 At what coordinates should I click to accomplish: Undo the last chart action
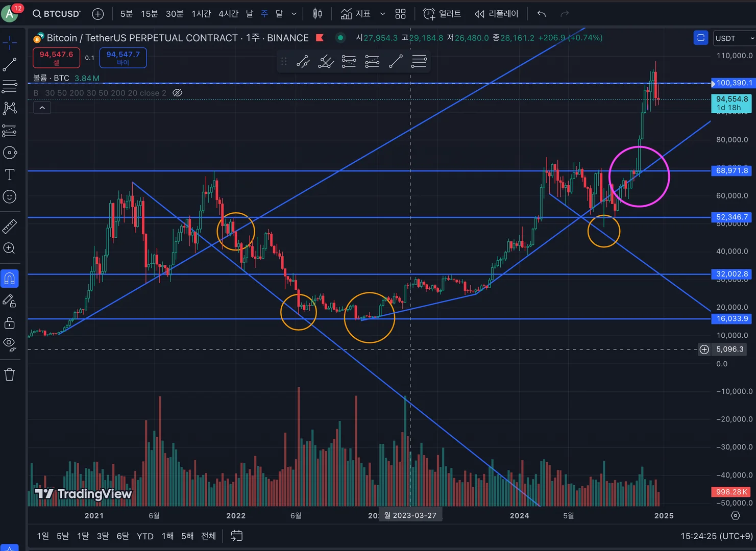point(542,14)
